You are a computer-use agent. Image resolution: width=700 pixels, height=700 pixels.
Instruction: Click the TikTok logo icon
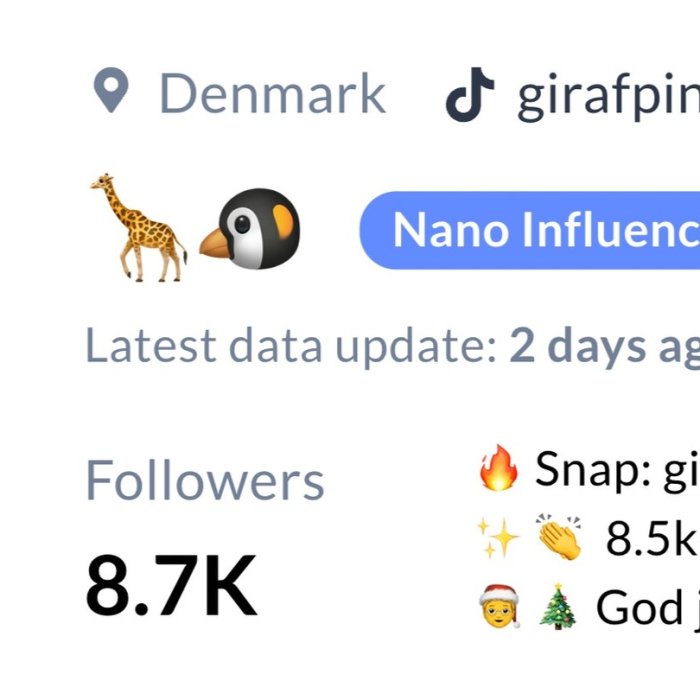click(470, 94)
